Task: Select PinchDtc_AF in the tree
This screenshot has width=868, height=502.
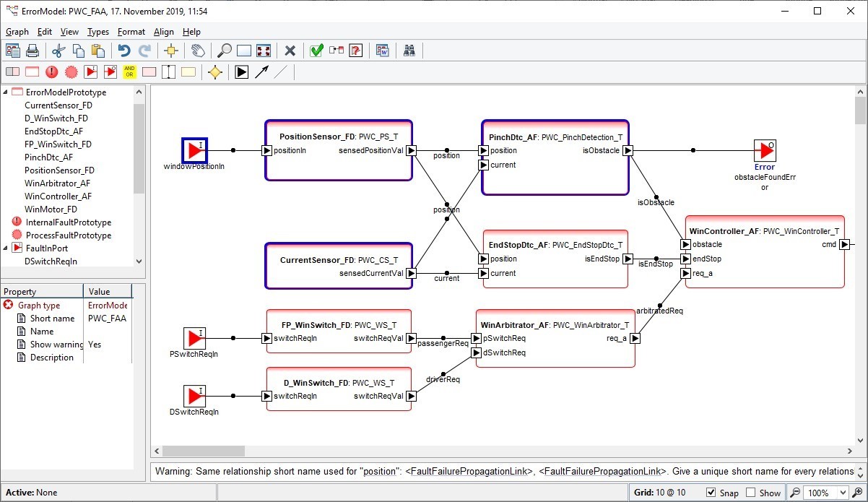Action: tap(48, 157)
